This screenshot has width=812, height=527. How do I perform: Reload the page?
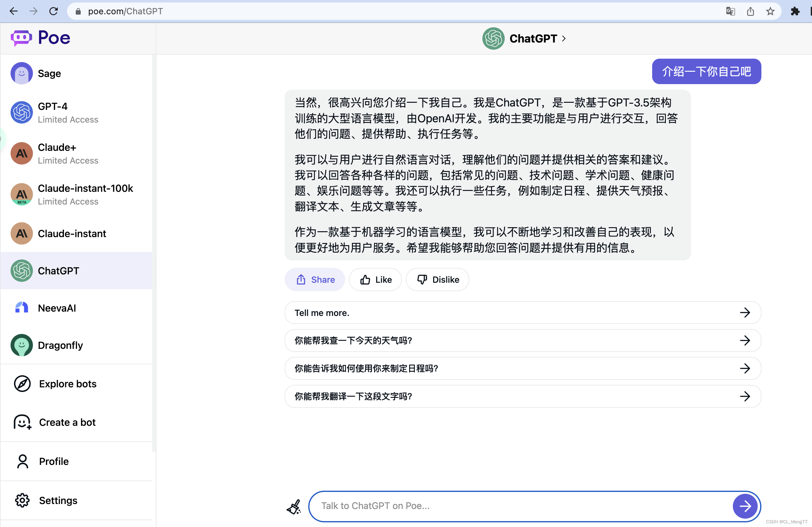[54, 11]
